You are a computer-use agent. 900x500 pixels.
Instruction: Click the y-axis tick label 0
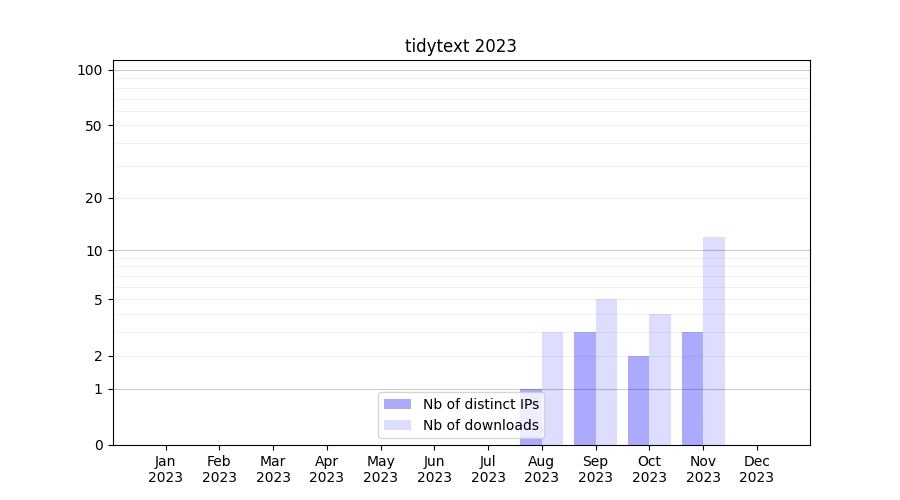click(98, 445)
